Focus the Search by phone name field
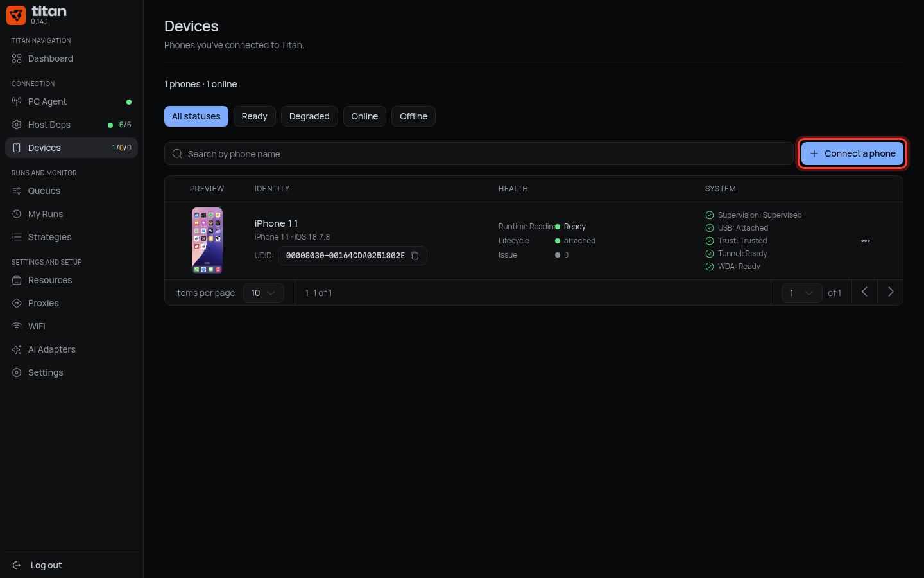924x578 pixels. coord(479,154)
